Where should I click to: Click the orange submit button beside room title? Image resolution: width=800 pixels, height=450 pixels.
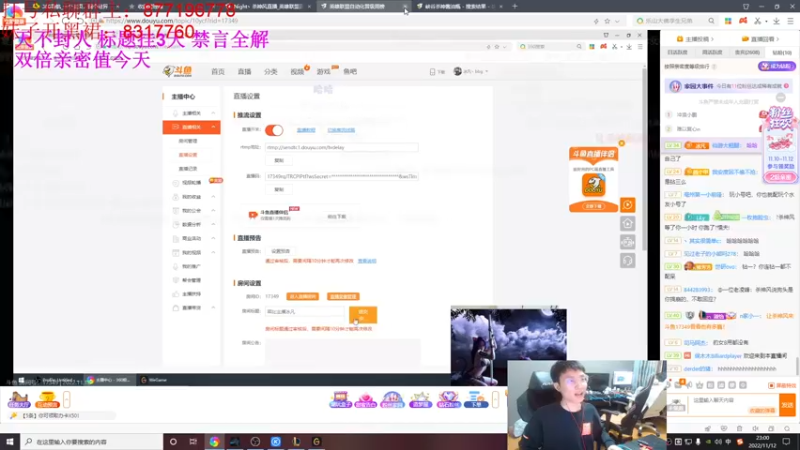pos(363,315)
